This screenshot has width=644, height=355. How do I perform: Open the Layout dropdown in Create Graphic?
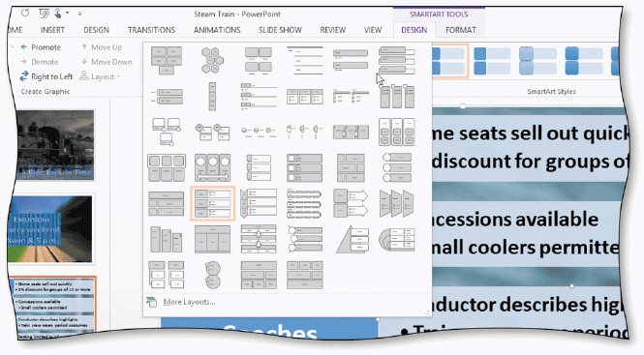pos(100,76)
